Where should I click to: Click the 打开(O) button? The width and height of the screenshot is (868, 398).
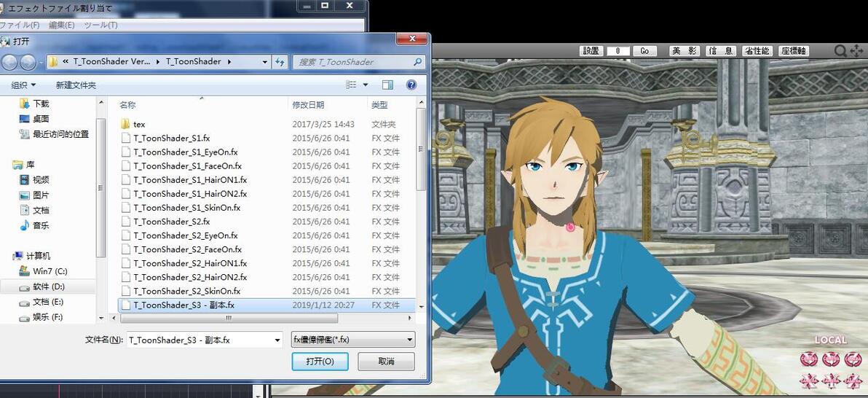[x=320, y=362]
